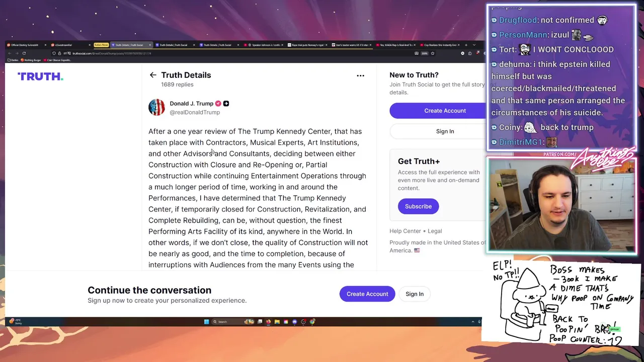This screenshot has width=644, height=362.
Task: Click Create Account in the sidebar
Action: (445, 111)
